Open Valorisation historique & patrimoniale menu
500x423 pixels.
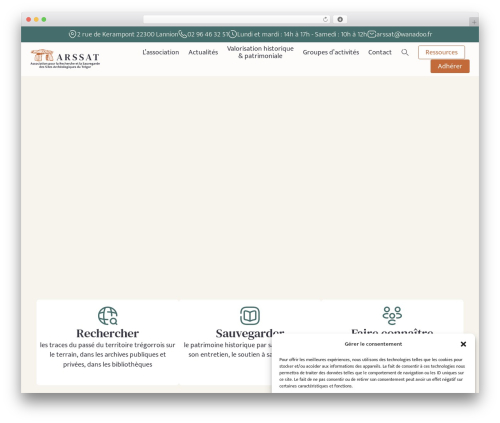tap(260, 52)
